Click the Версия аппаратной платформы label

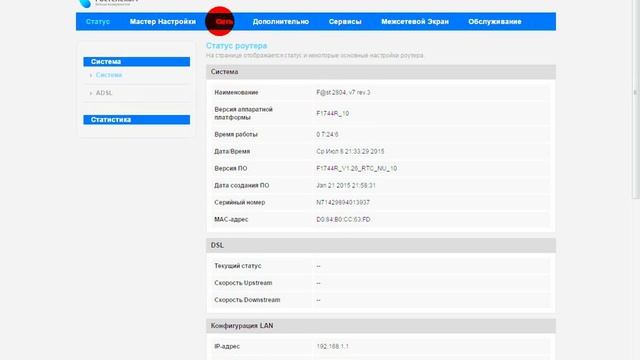click(243, 113)
